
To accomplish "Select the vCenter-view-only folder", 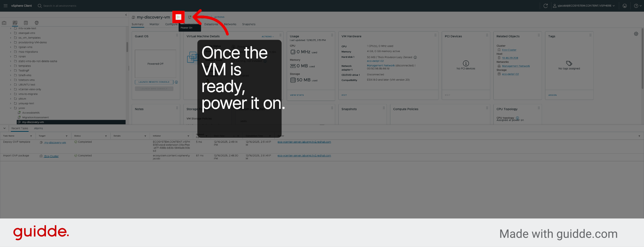I will 30,89.
